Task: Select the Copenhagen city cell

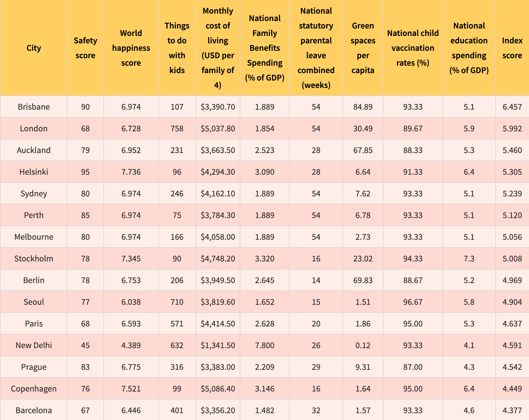Action: tap(34, 389)
